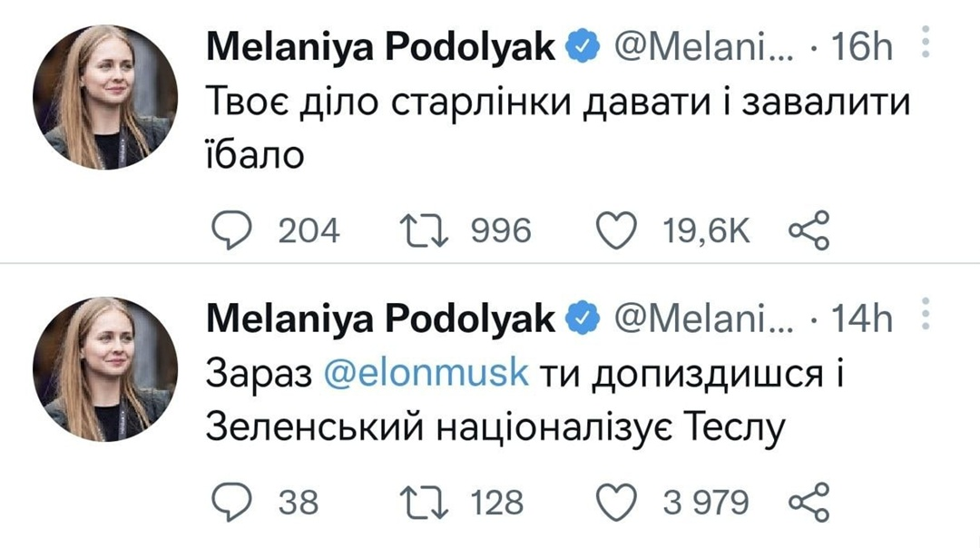Open the more options menu on the 14h tweet
Viewport: 980px width, 548px height.
(x=926, y=316)
